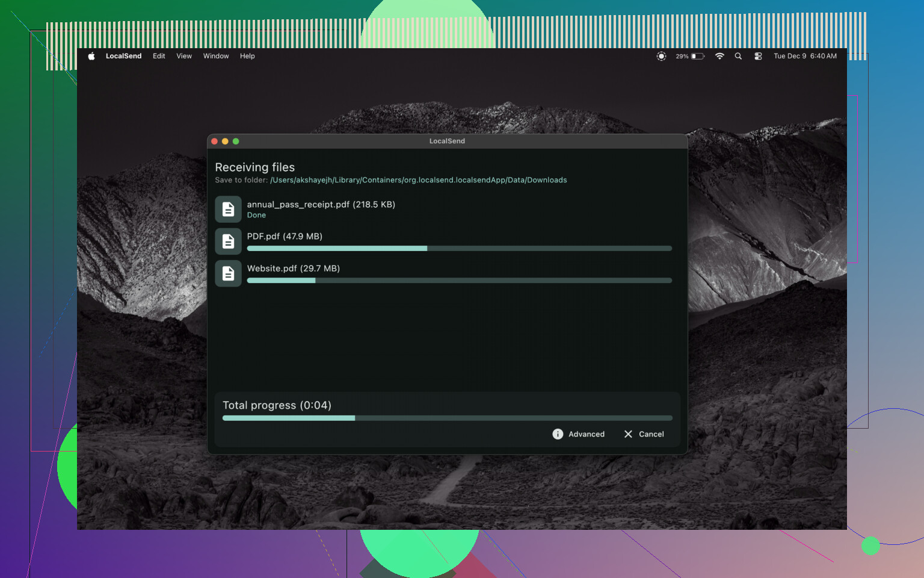
Task: Click the file icon beside Website.pdf
Action: 229,273
